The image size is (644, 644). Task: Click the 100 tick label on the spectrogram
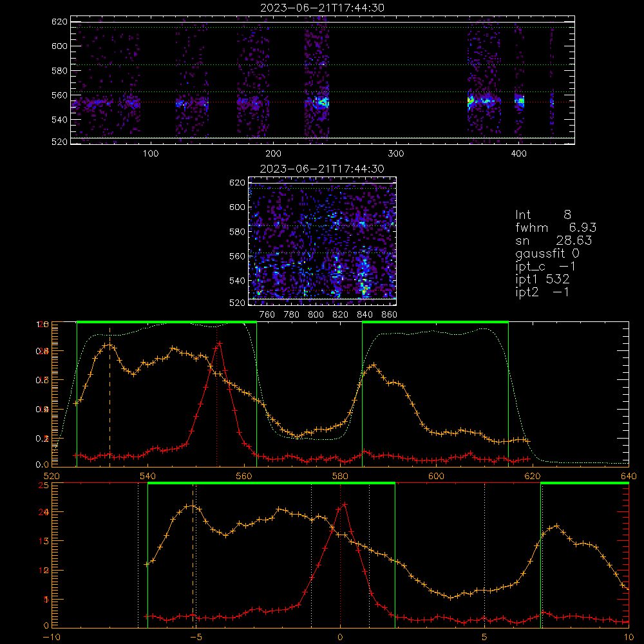[151, 154]
